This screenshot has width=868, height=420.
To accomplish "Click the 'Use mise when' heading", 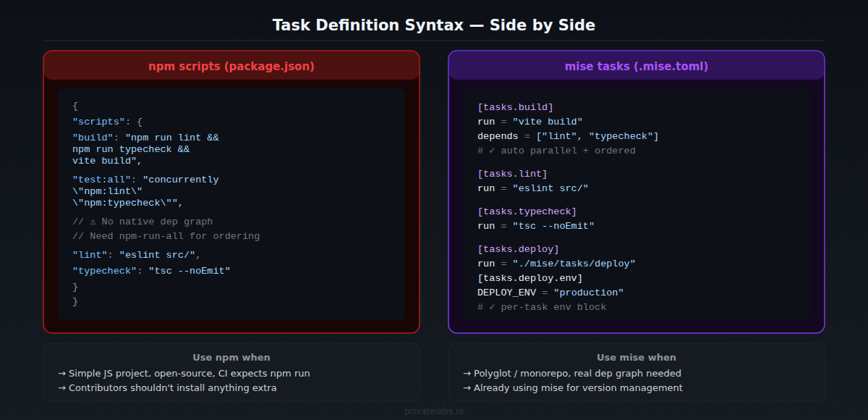I will click(637, 357).
